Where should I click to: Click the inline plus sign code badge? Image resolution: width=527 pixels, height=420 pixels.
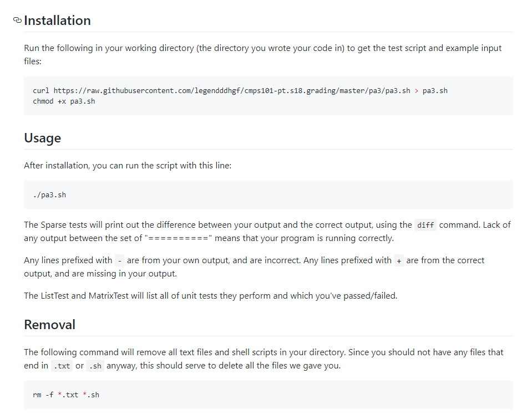point(399,260)
